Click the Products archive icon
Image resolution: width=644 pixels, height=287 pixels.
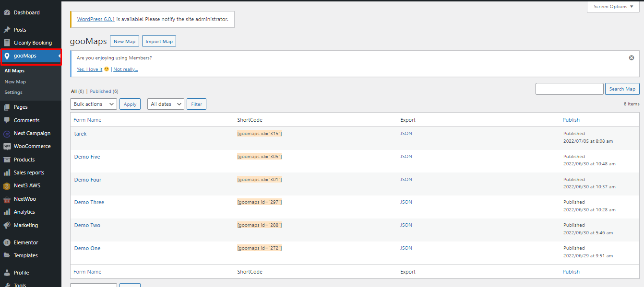[x=7, y=160]
